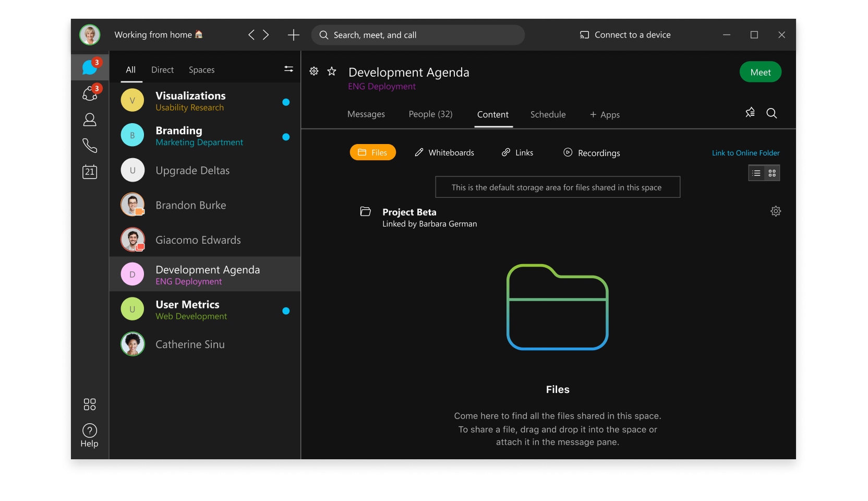Open Teams from the left navigation rail
Viewport: 868px width, 501px height.
tap(90, 94)
